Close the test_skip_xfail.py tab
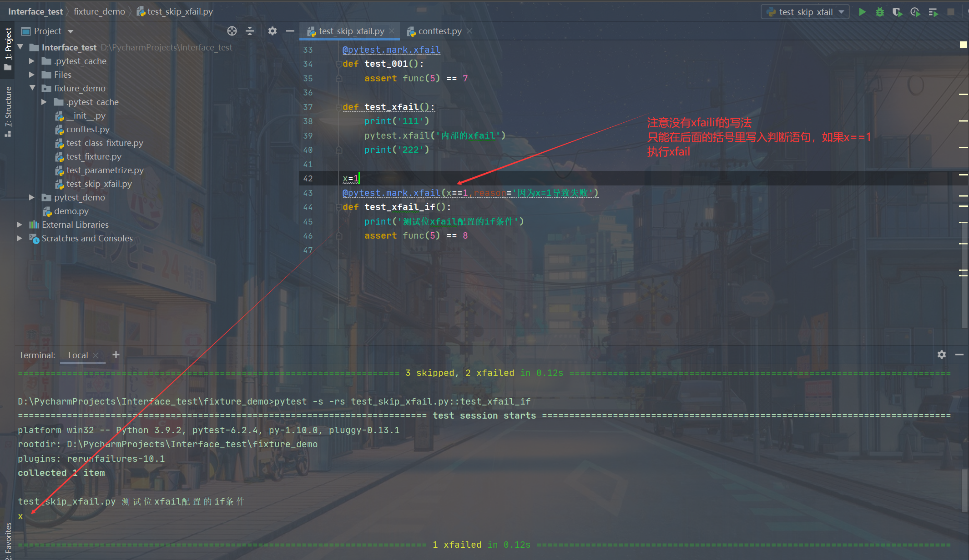This screenshot has height=560, width=969. tap(392, 31)
